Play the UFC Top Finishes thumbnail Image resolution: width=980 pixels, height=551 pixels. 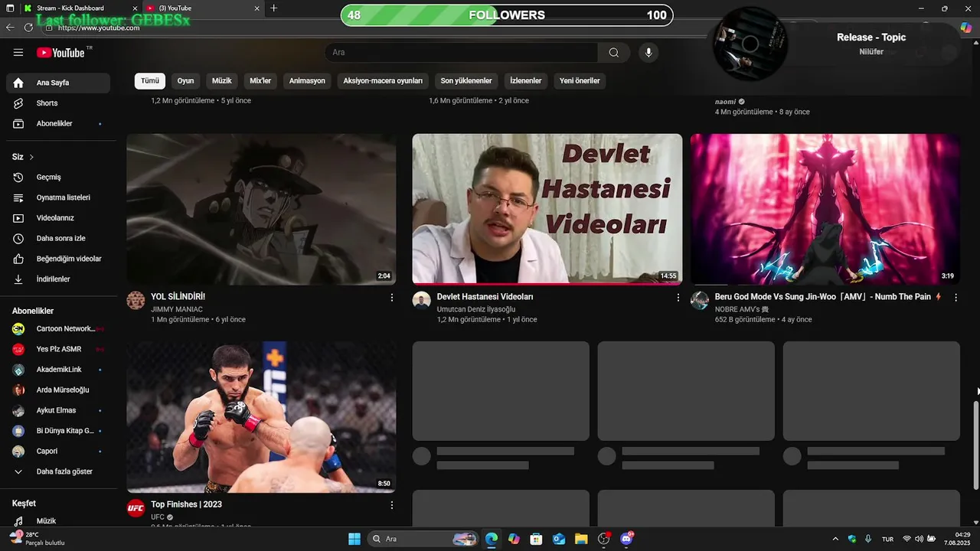(261, 417)
